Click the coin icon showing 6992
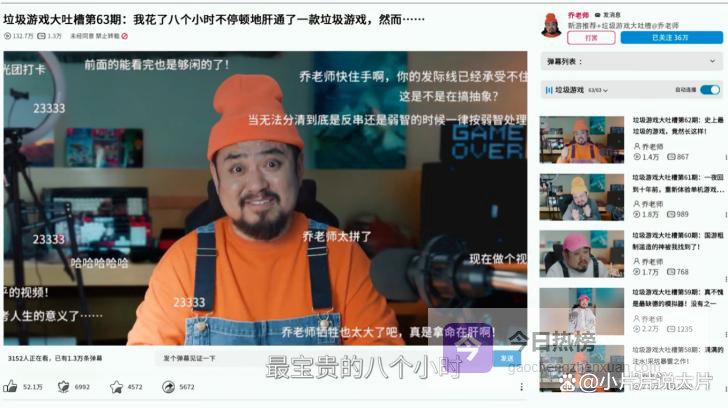728x408 pixels. tap(62, 387)
